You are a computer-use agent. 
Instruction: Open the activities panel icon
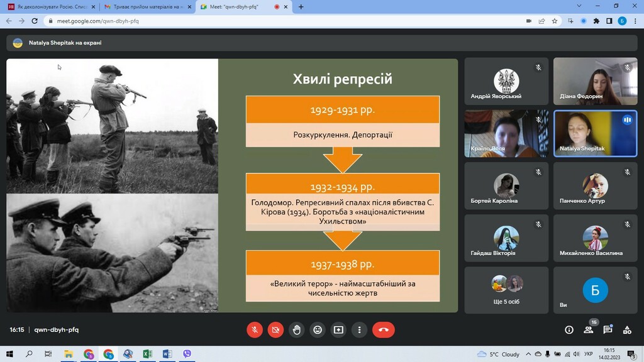click(627, 330)
